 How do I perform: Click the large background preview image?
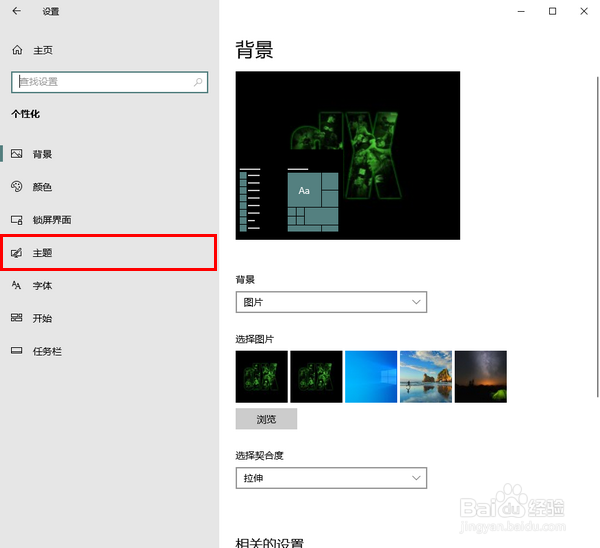coord(348,155)
